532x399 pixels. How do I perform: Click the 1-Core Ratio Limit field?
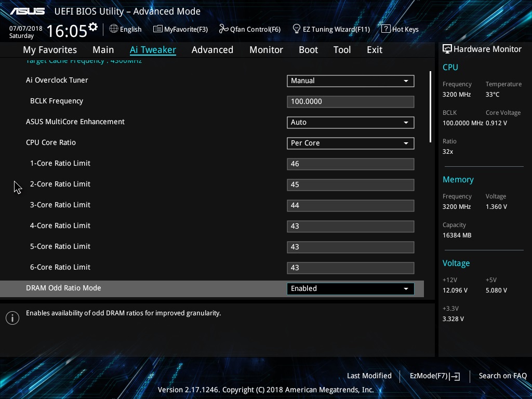tap(351, 164)
